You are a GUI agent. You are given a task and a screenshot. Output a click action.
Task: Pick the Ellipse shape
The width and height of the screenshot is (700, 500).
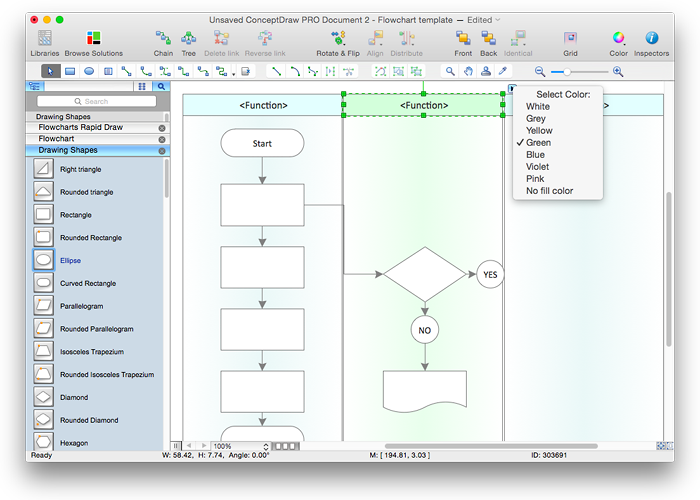(x=43, y=260)
